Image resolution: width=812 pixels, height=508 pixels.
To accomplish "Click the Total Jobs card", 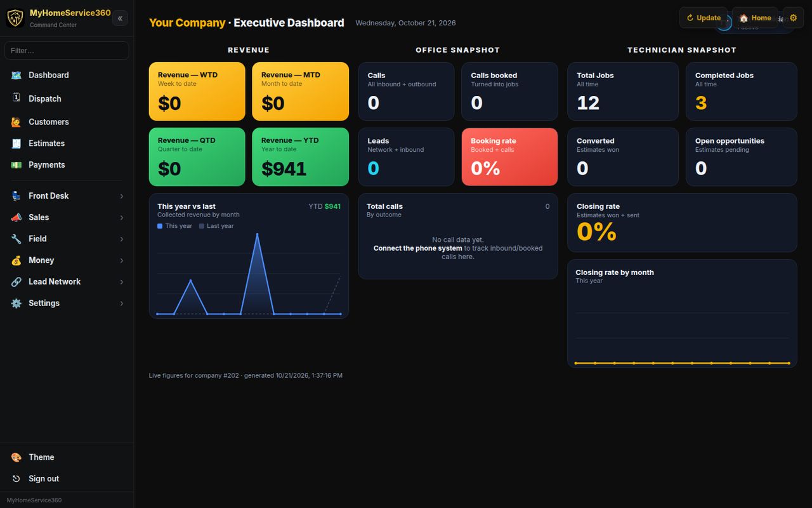I will click(x=623, y=91).
